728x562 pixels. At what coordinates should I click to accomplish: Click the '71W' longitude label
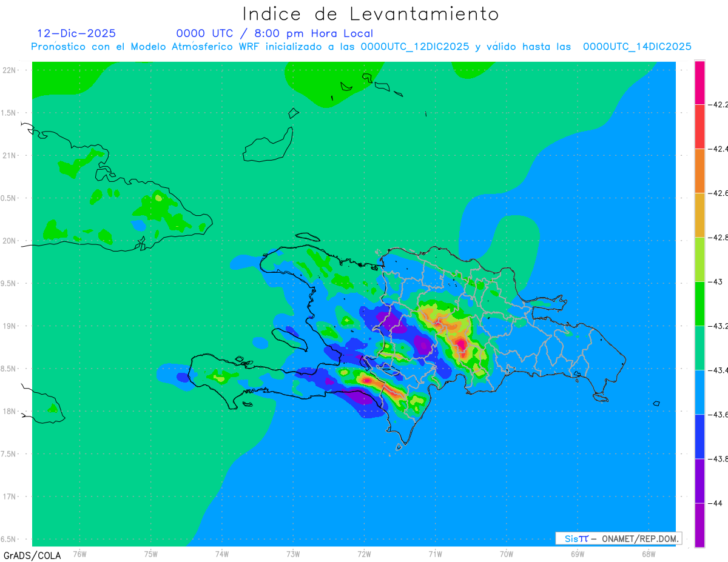(x=435, y=554)
